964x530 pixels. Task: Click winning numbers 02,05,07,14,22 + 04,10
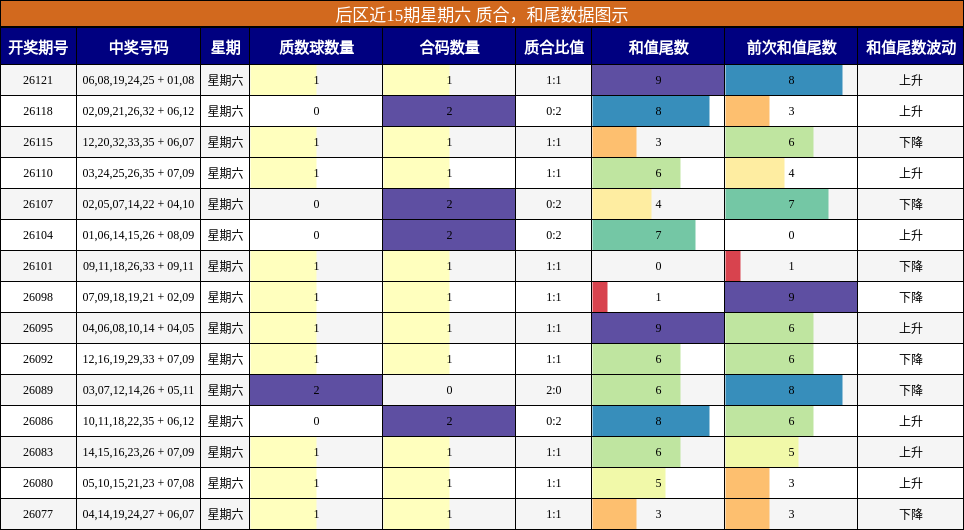click(138, 204)
